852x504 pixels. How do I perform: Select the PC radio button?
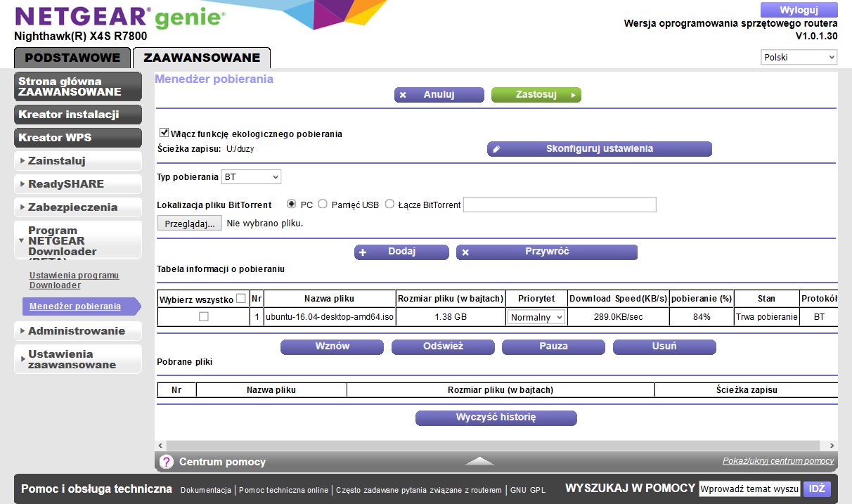tap(292, 205)
